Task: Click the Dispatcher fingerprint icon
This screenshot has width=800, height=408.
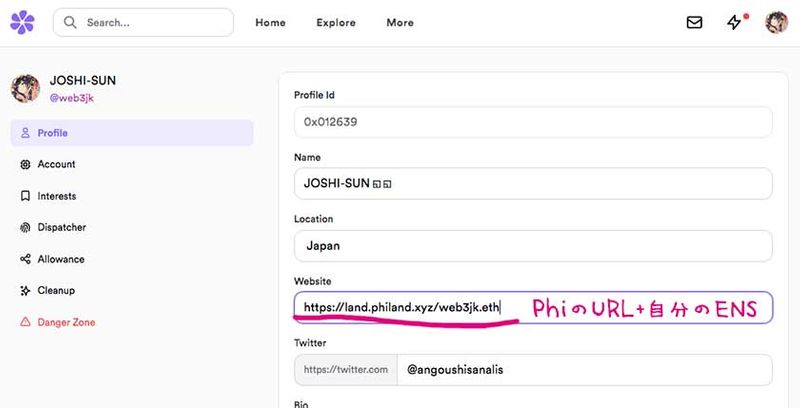Action: pos(25,227)
